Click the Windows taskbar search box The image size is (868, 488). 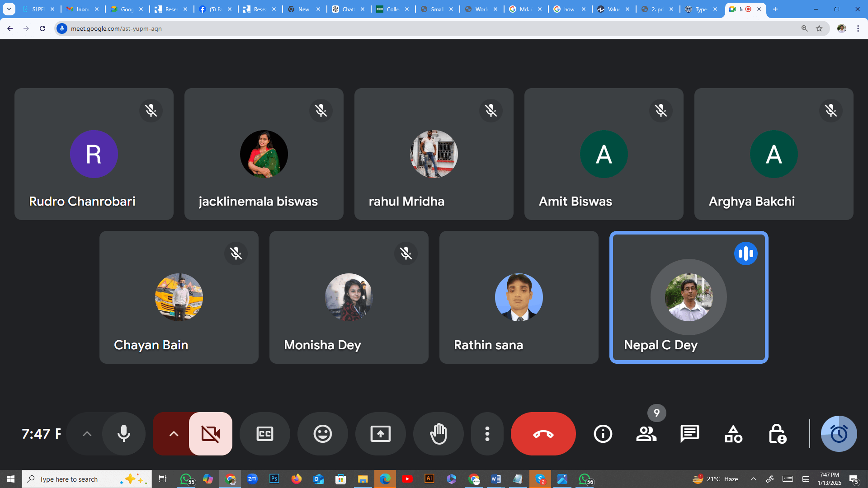(77, 479)
